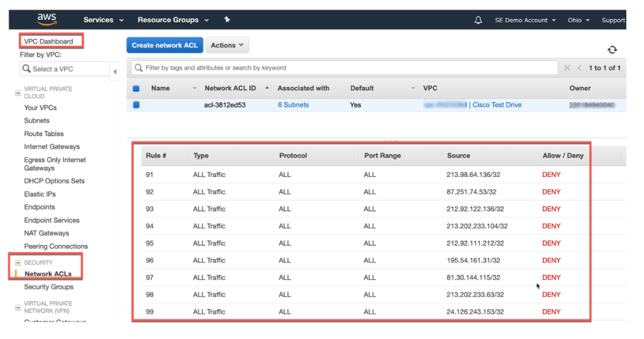Collapse the left navigation sidebar arrow

point(114,71)
